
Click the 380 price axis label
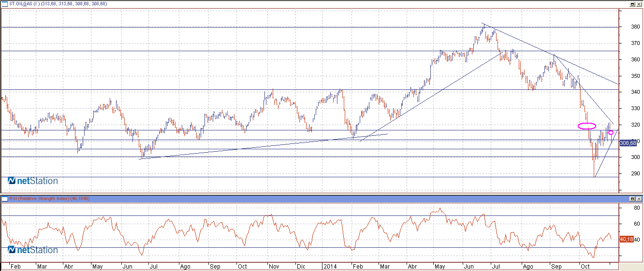[x=635, y=27]
